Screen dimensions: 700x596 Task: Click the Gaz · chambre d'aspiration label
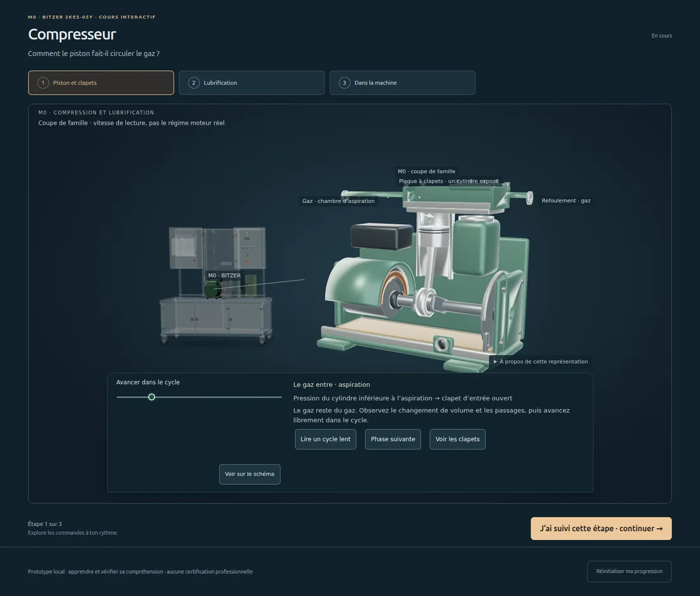point(339,201)
